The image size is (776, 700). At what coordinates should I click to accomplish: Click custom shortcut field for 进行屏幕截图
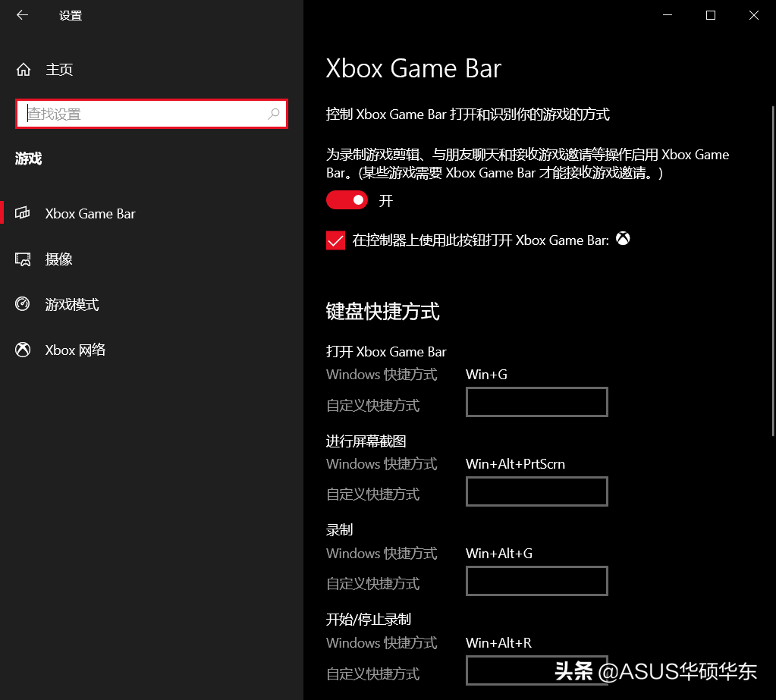537,491
